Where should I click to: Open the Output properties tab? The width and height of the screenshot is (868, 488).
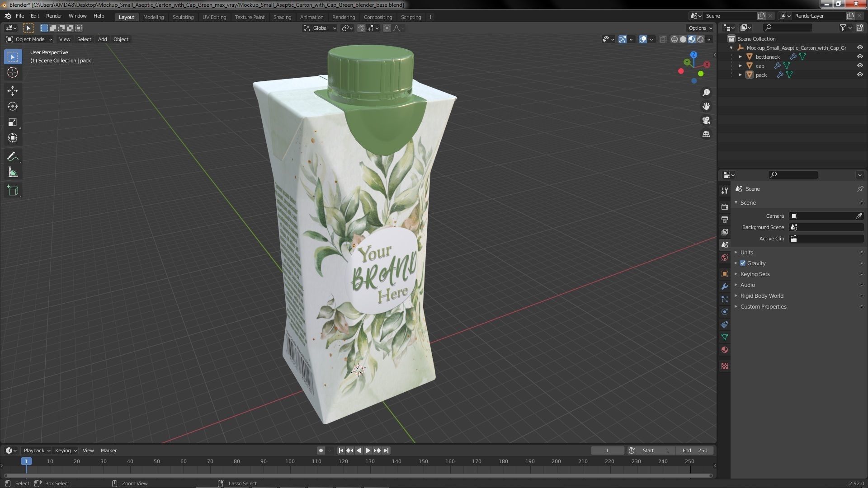(725, 219)
